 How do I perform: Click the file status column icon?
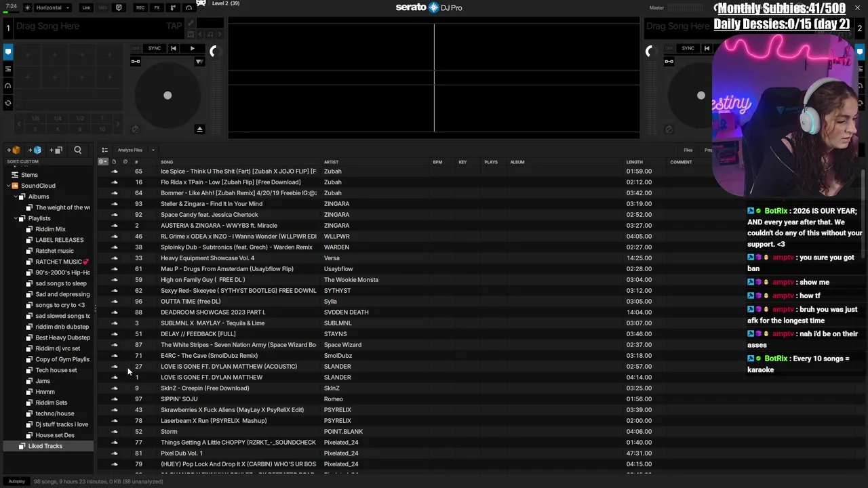point(114,162)
